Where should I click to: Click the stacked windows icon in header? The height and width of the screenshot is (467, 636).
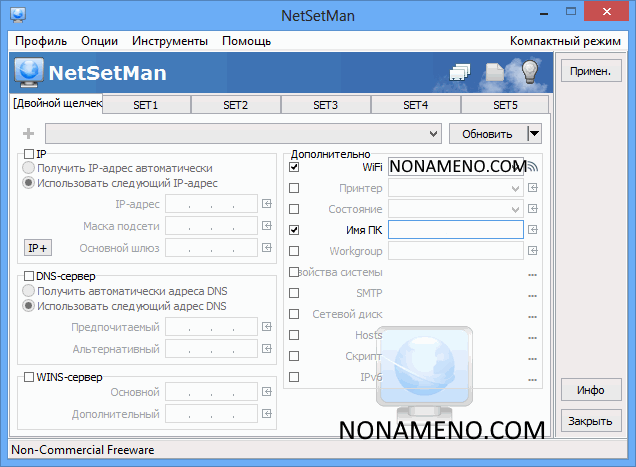459,72
